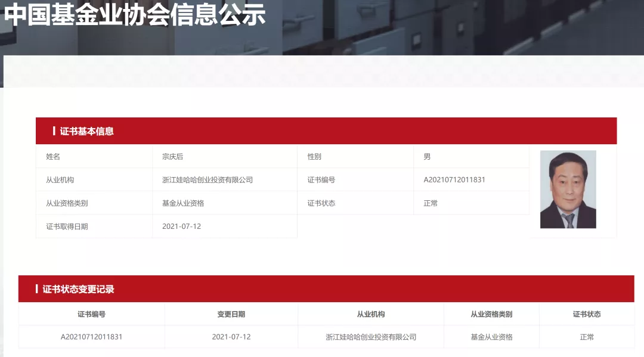This screenshot has height=357, width=644.
Task: Select certificate number A20210712011831 in basic info
Action: [454, 180]
